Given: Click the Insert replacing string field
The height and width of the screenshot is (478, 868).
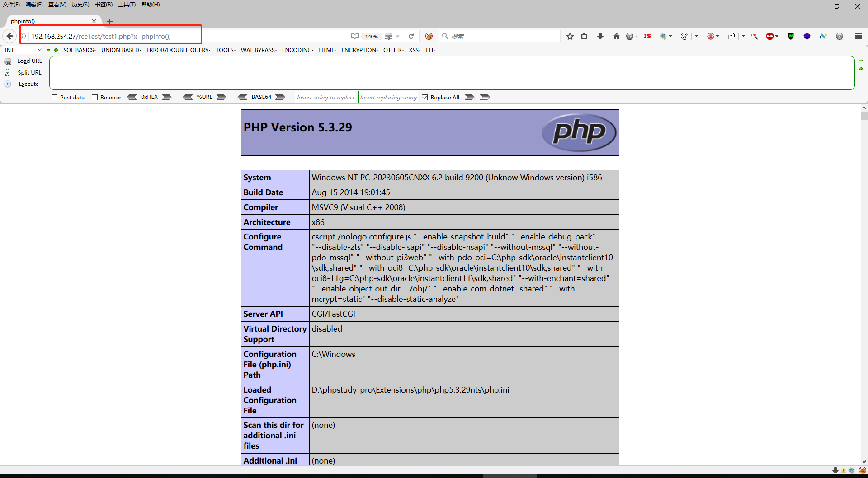Looking at the screenshot, I should click(388, 97).
